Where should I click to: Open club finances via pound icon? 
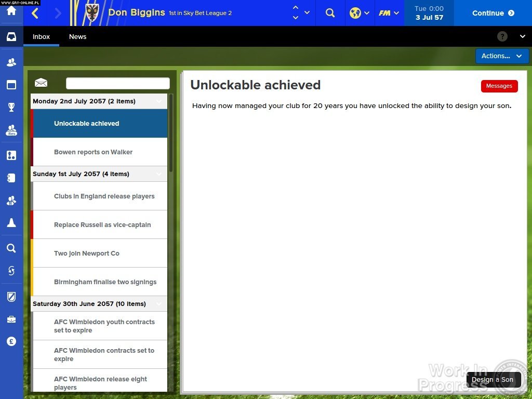[x=11, y=341]
